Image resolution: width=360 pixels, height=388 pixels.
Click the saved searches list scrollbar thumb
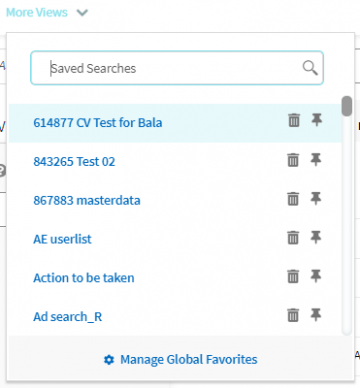tap(347, 106)
